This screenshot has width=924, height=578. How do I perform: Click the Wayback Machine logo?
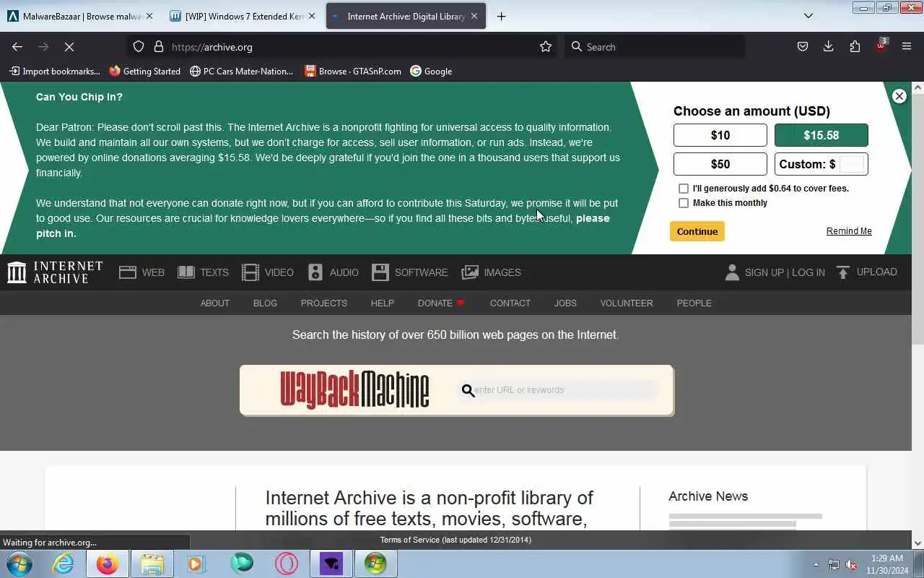click(354, 390)
